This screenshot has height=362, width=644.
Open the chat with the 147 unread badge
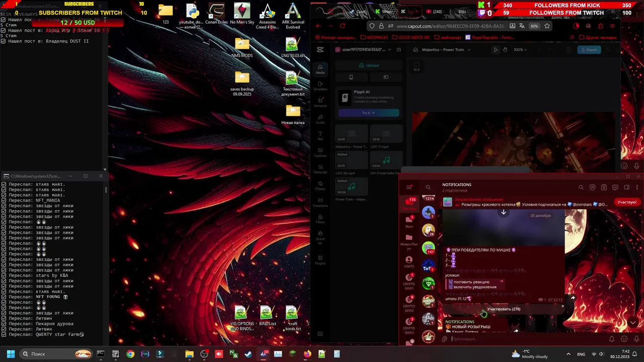point(429,248)
